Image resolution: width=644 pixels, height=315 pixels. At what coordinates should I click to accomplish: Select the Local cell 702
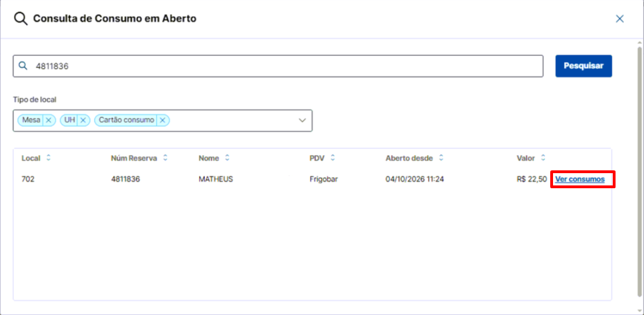[x=28, y=179]
